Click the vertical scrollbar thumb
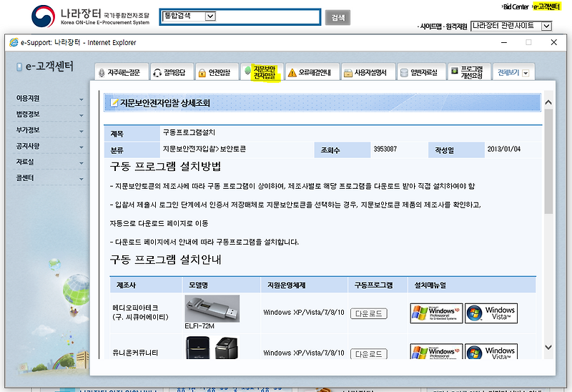Image resolution: width=572 pixels, height=392 pixels. (548, 162)
